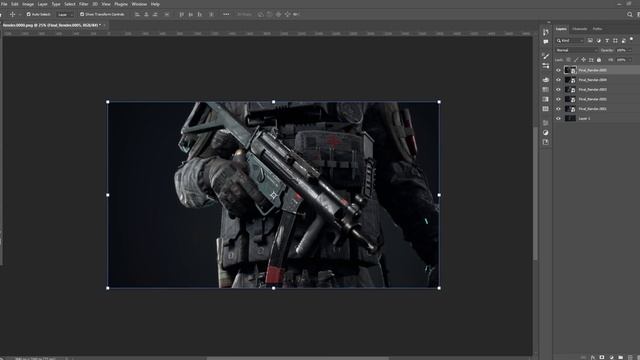
Task: Click the 3D rotate mode icon in options bar
Action: pyautogui.click(x=260, y=14)
